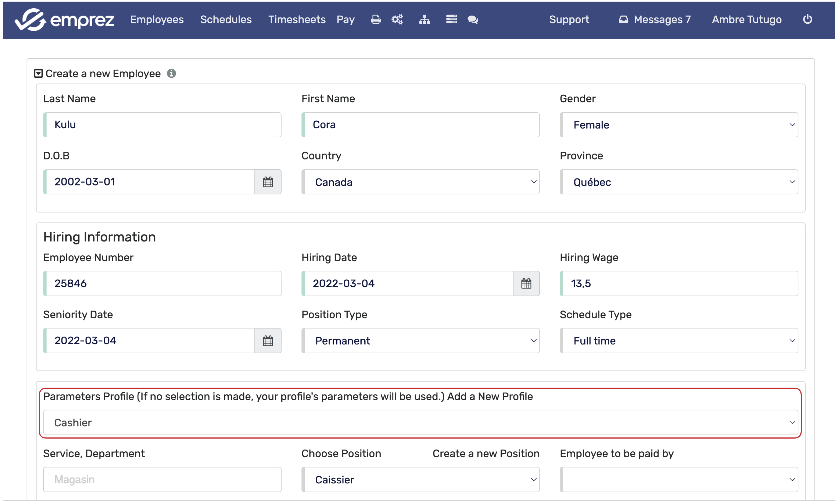Open the settings gears icon
The image size is (838, 504).
(397, 20)
